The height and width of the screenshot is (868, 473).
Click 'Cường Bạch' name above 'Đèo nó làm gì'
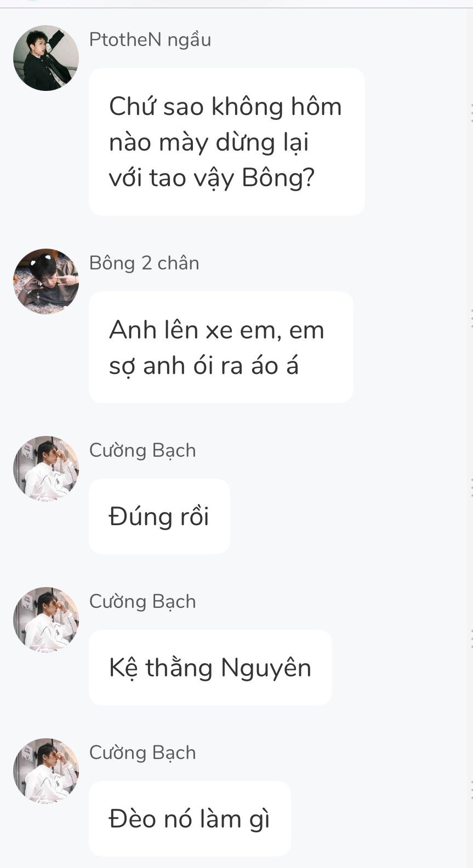[x=143, y=752]
